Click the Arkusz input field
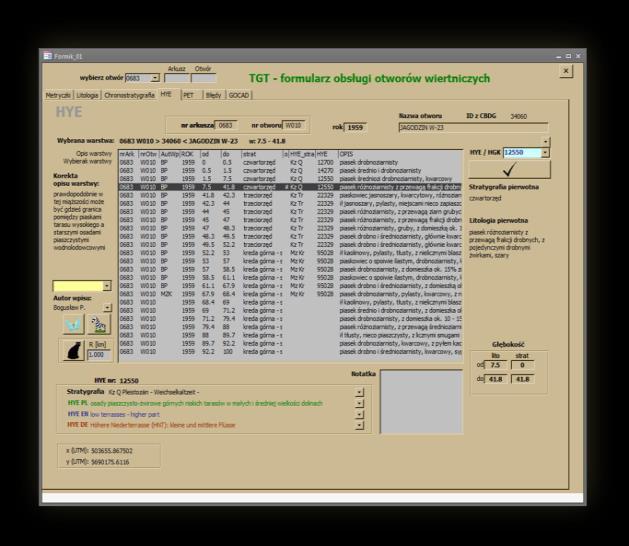The image size is (629, 546). click(x=177, y=78)
